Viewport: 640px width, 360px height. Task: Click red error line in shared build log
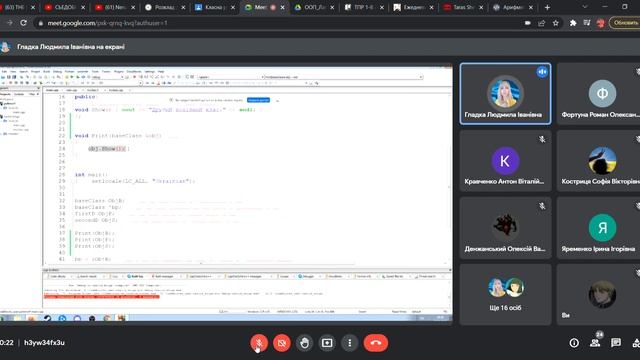click(x=102, y=296)
